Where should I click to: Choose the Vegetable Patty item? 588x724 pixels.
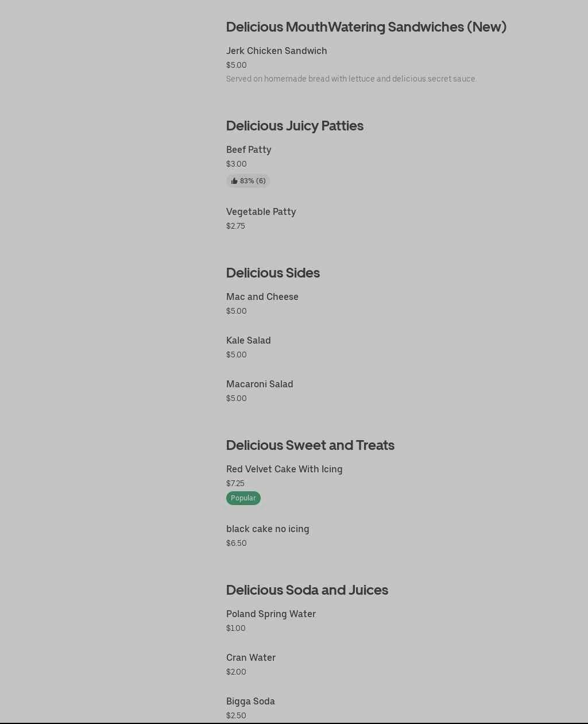click(261, 212)
